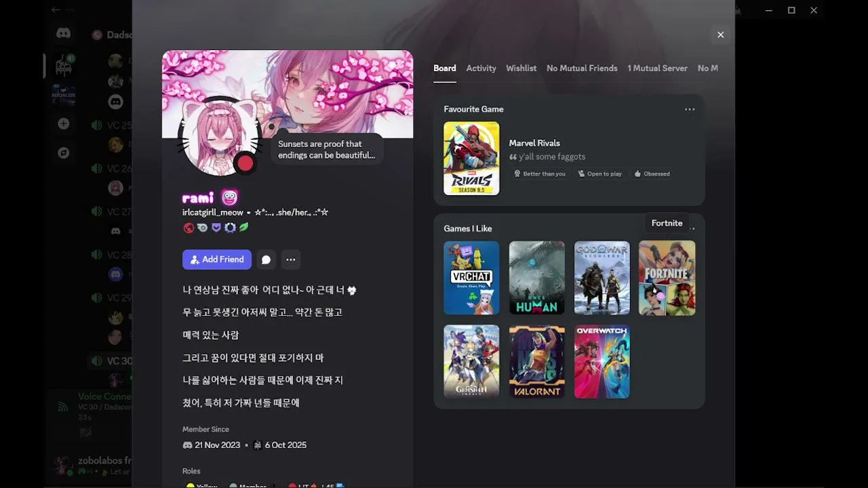
Task: Click the purple shield profile badge
Action: pos(216,228)
